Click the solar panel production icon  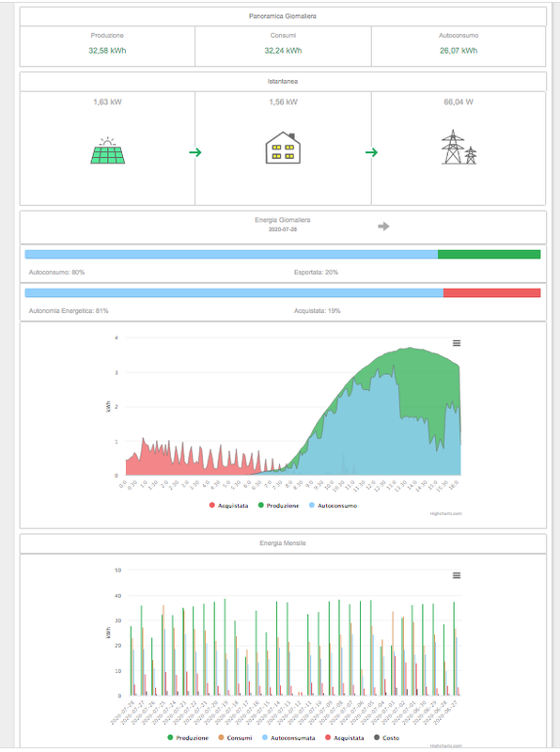(108, 150)
